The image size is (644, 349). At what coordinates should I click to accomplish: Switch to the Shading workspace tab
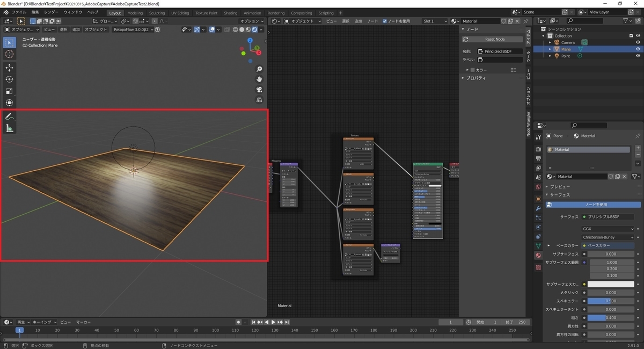(230, 13)
